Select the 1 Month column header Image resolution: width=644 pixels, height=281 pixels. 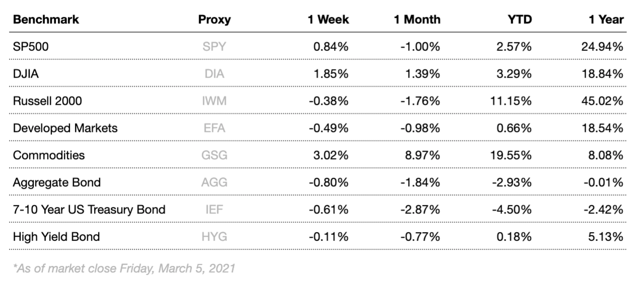417,20
